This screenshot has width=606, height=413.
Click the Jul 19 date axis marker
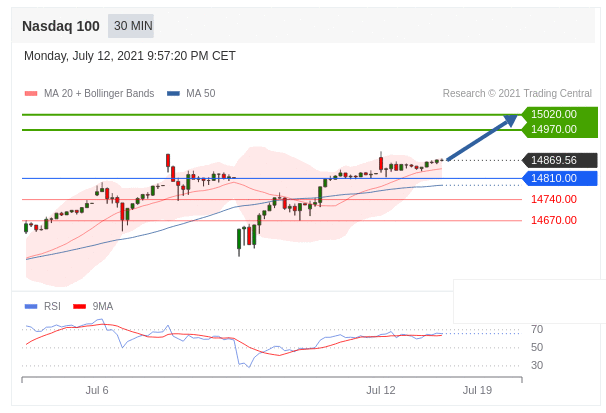tap(477, 390)
